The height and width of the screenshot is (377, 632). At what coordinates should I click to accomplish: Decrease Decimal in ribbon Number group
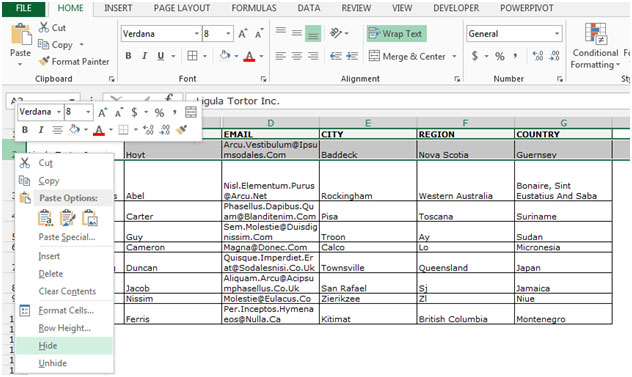tap(555, 56)
